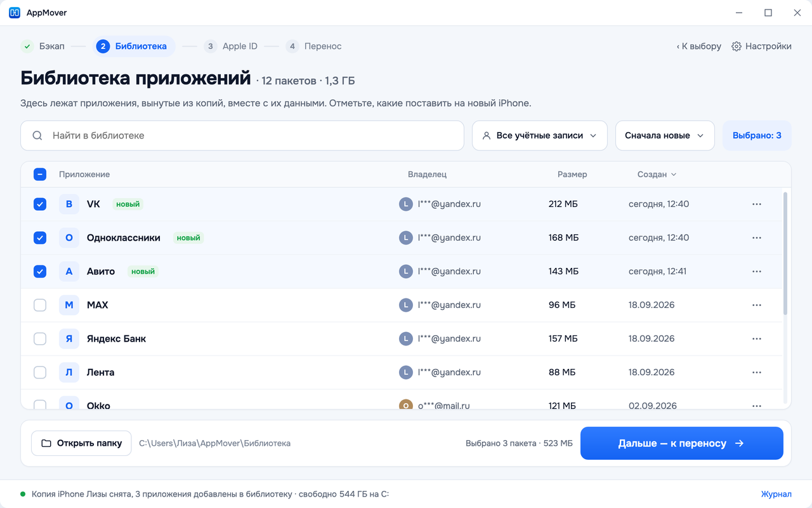This screenshot has height=508, width=812.
Task: Check the Яндекс Банк package checkbox
Action: (x=40, y=339)
